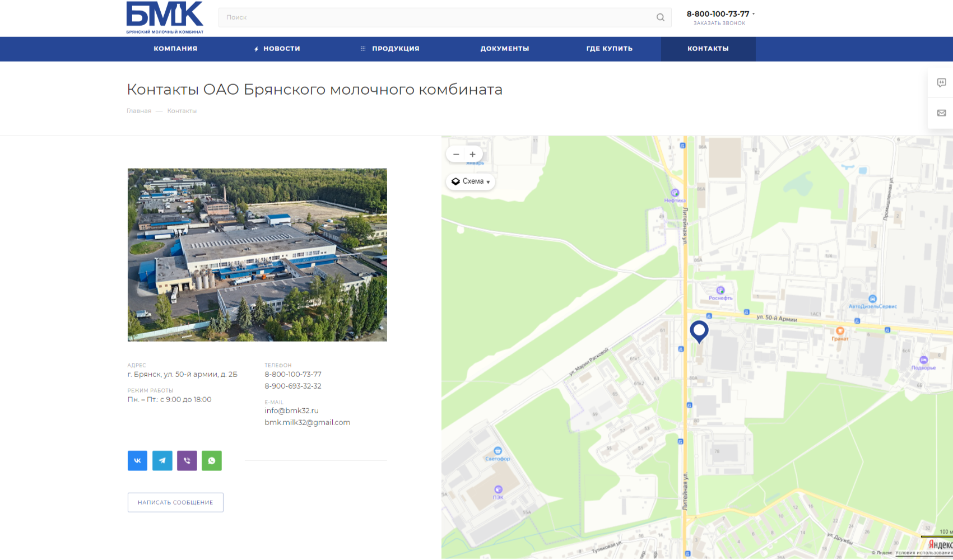The image size is (953, 560).
Task: Click the Заказать звонок link
Action: (x=719, y=24)
